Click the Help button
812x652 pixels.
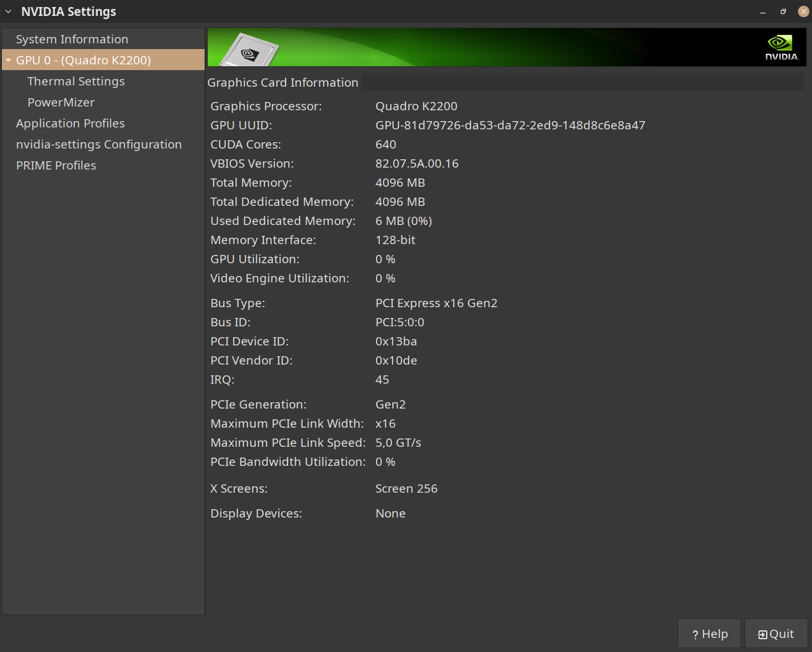point(709,634)
